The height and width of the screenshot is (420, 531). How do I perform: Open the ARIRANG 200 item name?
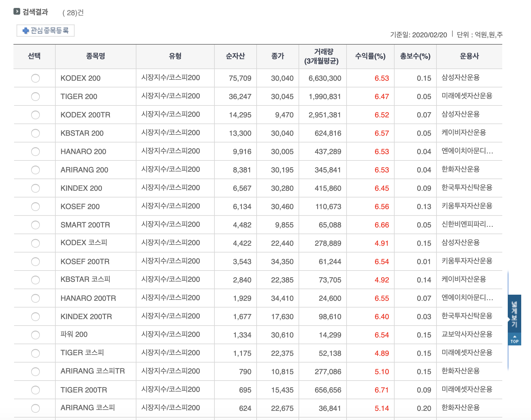tap(84, 170)
